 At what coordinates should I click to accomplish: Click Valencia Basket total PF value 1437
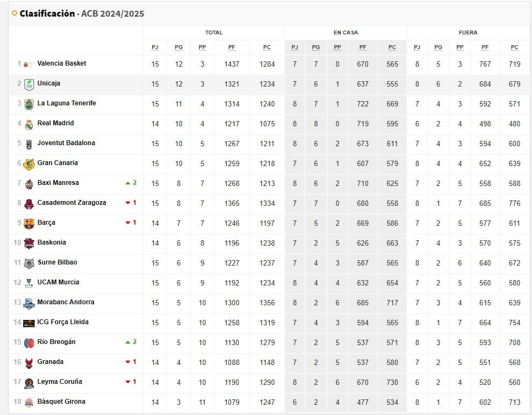(x=232, y=64)
